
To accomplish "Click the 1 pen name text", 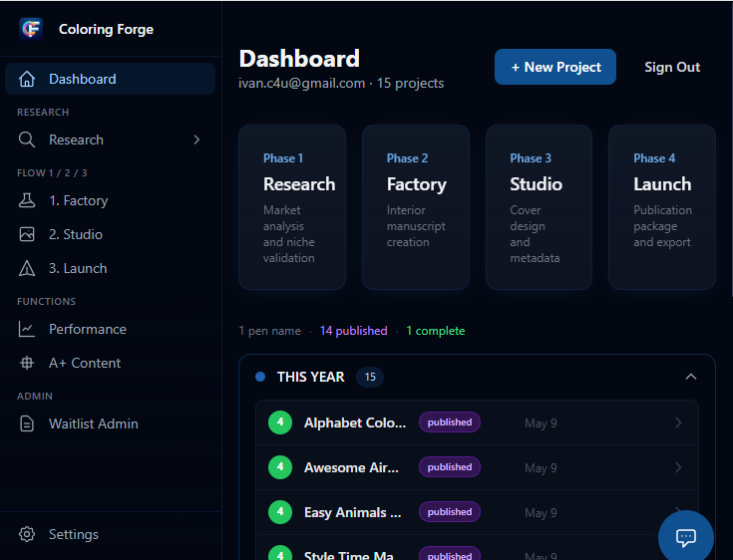I will tap(269, 331).
